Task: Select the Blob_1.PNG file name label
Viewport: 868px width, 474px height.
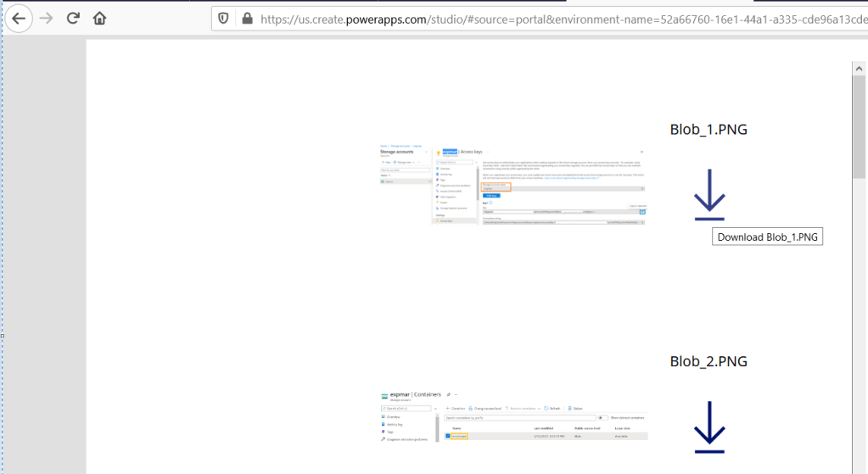Action: pyautogui.click(x=708, y=129)
